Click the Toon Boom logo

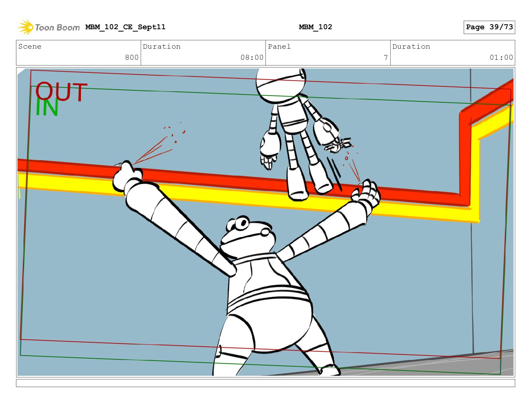click(x=49, y=27)
